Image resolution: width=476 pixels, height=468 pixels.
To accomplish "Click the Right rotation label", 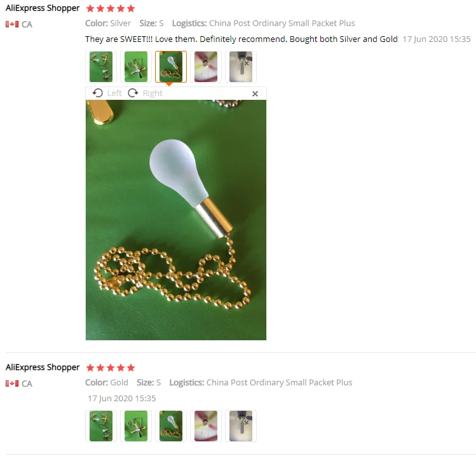I will [x=153, y=93].
